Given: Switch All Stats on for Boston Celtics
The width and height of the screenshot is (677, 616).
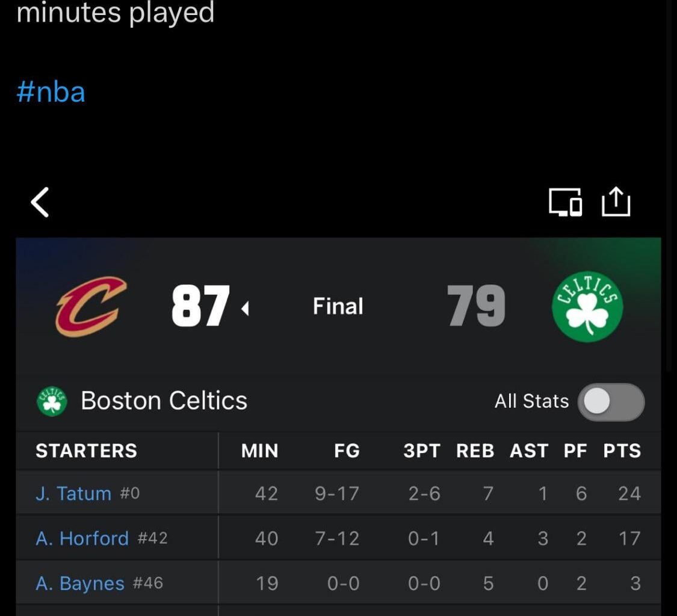Looking at the screenshot, I should click(611, 402).
